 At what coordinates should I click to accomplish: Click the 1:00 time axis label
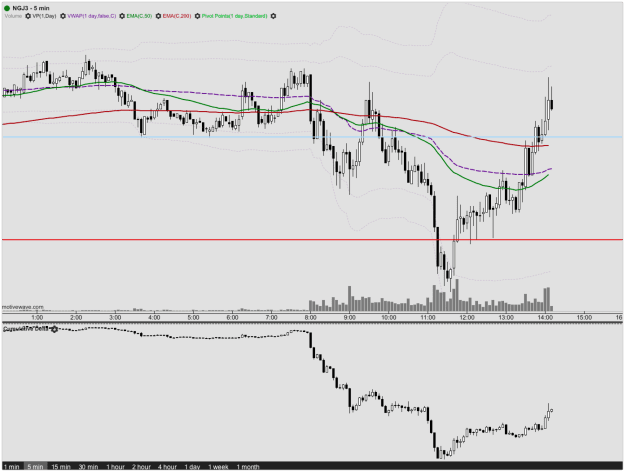pos(37,318)
